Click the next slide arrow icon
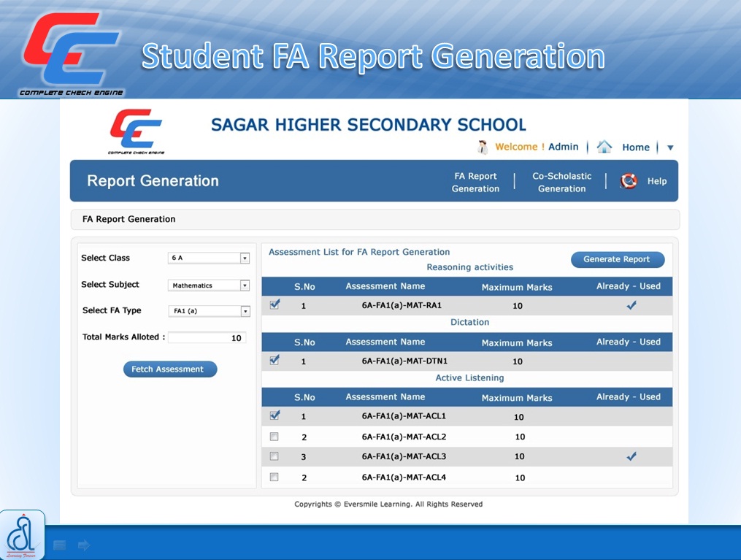Viewport: 741px width, 560px height. click(84, 545)
